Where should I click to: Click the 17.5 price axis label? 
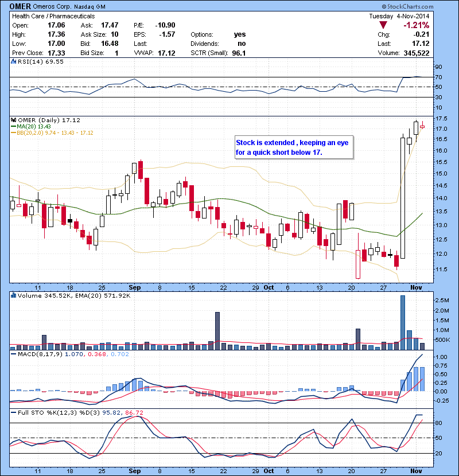pyautogui.click(x=441, y=118)
